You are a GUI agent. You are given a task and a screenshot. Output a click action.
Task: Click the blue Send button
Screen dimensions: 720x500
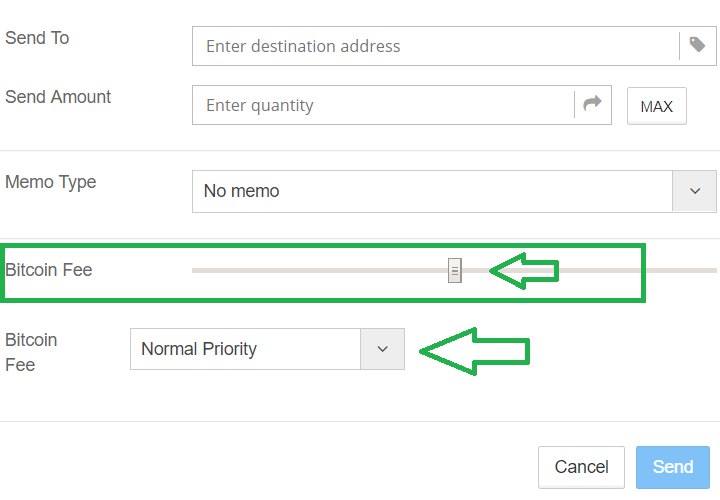673,467
